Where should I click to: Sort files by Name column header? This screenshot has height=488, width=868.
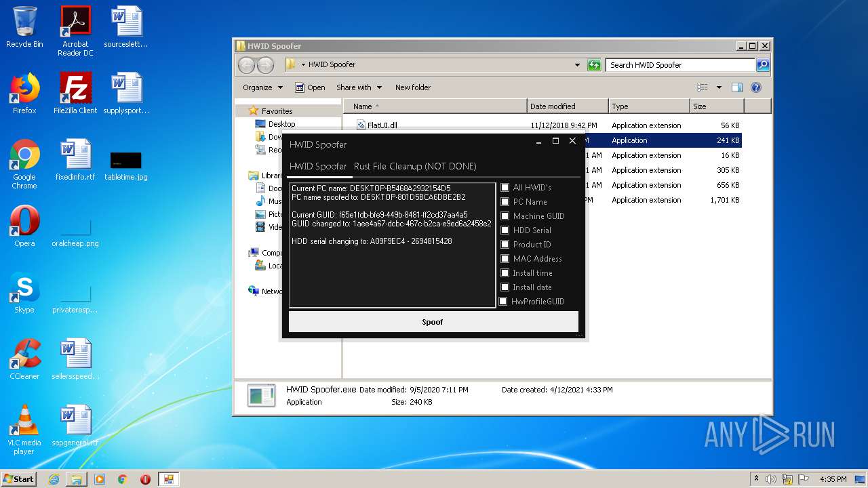435,106
